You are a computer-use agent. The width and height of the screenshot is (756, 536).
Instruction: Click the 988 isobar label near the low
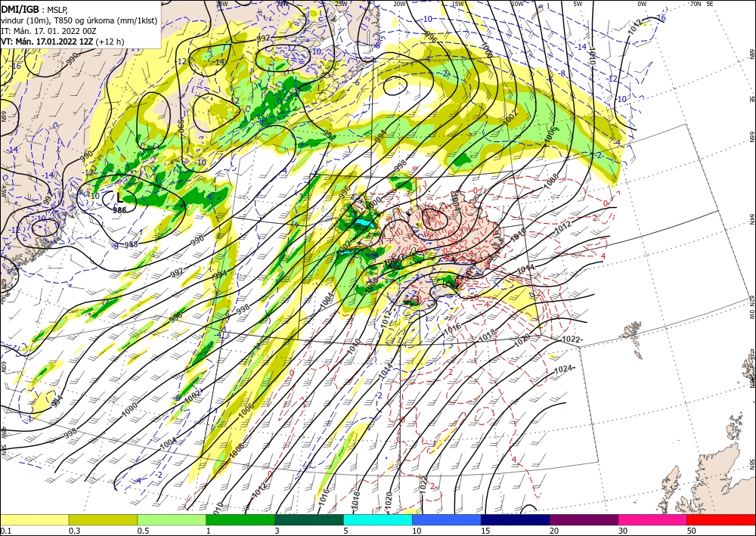pos(131,244)
